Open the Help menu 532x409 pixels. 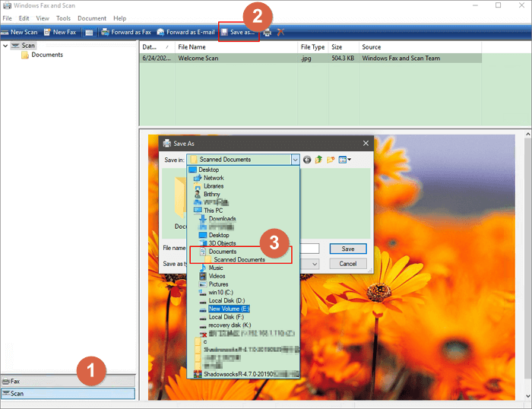(120, 18)
